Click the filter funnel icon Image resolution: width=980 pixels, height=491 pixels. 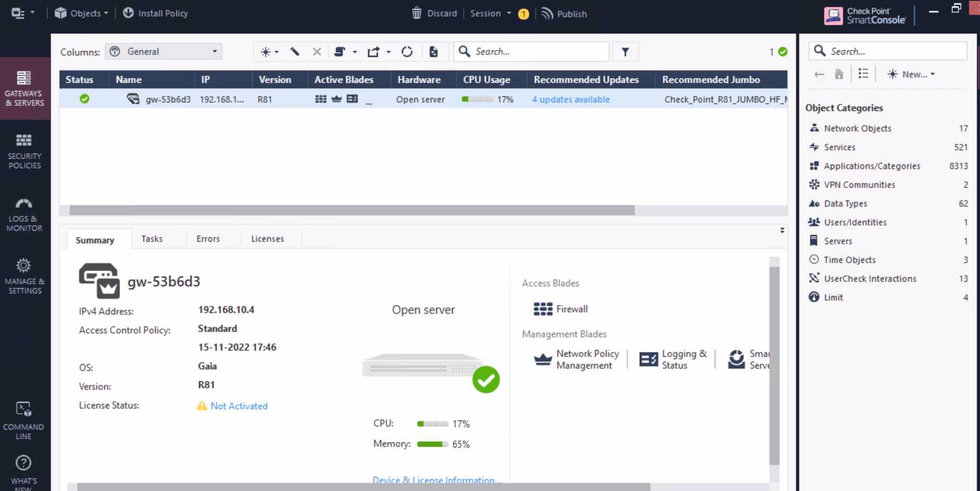tap(625, 52)
